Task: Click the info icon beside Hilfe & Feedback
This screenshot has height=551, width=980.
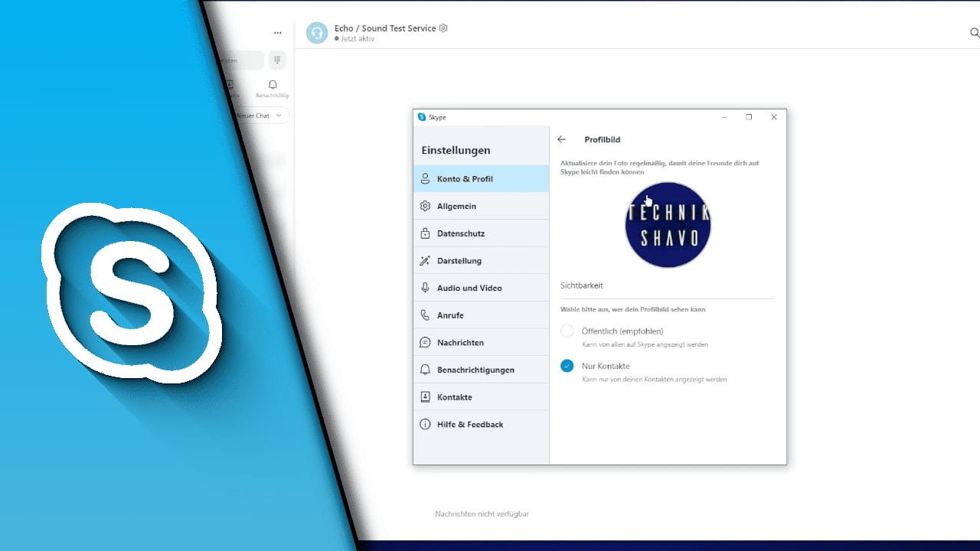Action: point(425,424)
